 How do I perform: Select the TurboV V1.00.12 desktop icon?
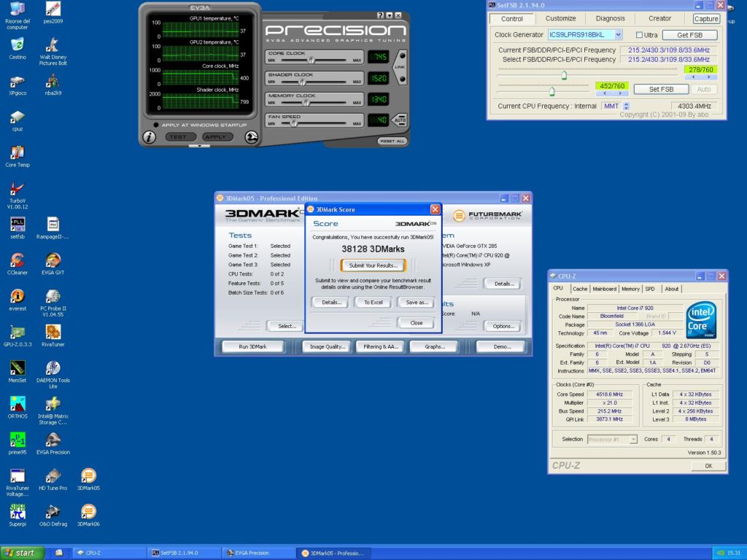18,195
